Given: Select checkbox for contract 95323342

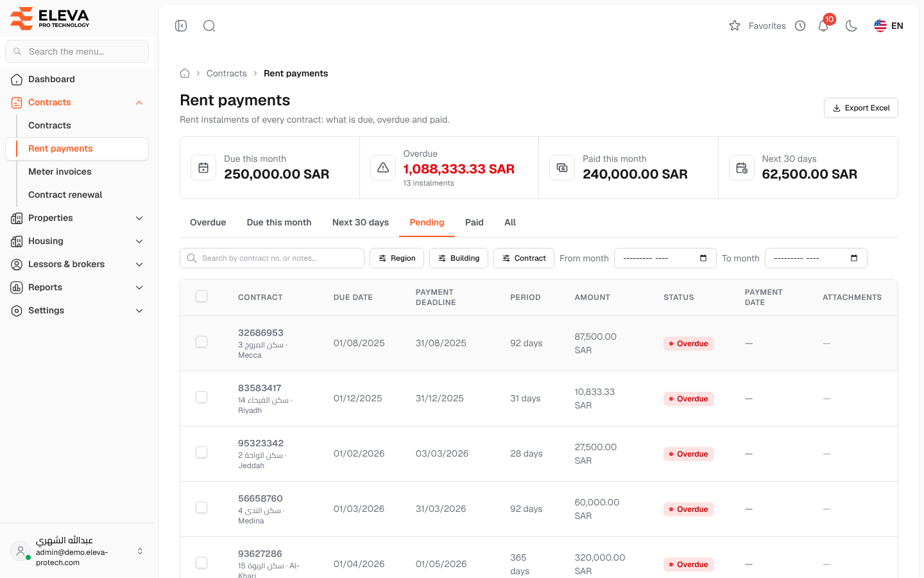Looking at the screenshot, I should (x=201, y=452).
